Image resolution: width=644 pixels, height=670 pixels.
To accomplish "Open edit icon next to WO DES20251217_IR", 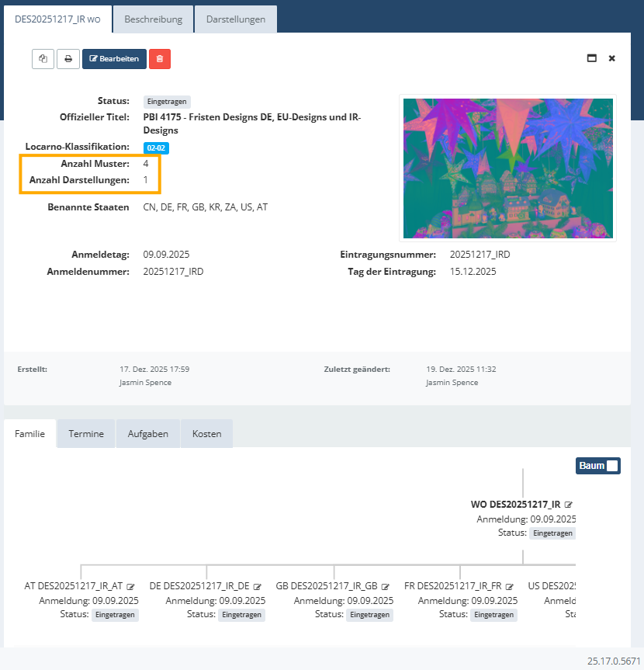I will coord(569,505).
